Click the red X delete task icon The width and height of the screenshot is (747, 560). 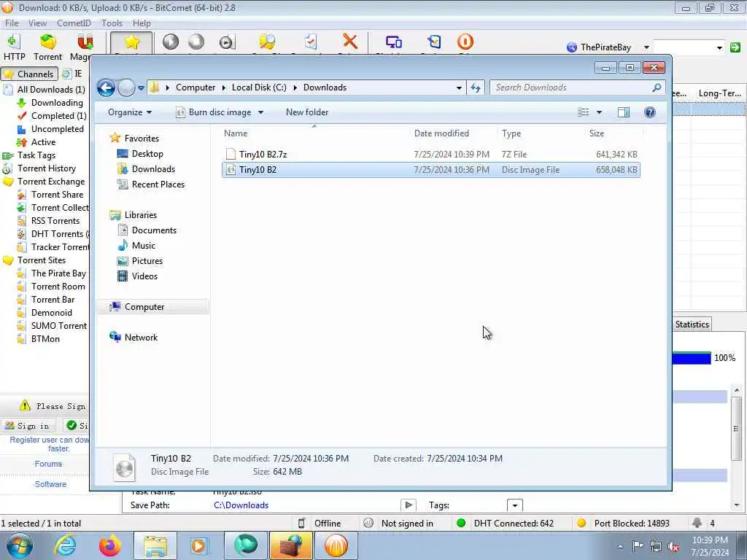pos(350,42)
